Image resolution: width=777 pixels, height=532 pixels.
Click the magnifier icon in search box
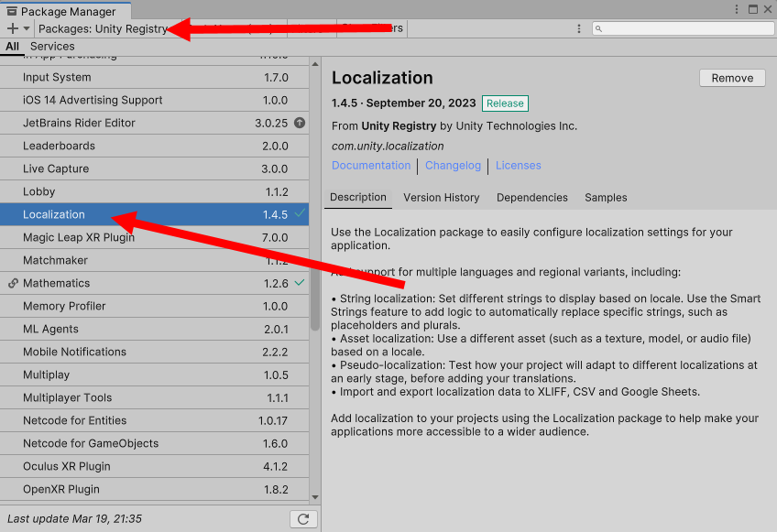pos(598,28)
